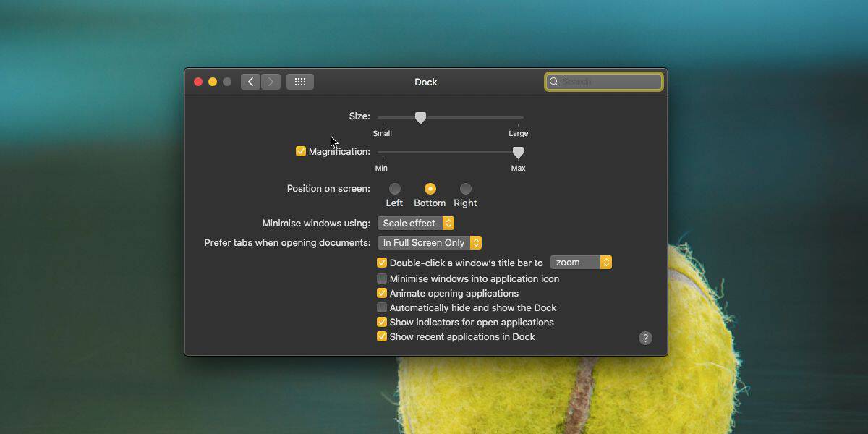Image resolution: width=868 pixels, height=434 pixels.
Task: Focus the Search field in the Dock window
Action: (x=604, y=82)
